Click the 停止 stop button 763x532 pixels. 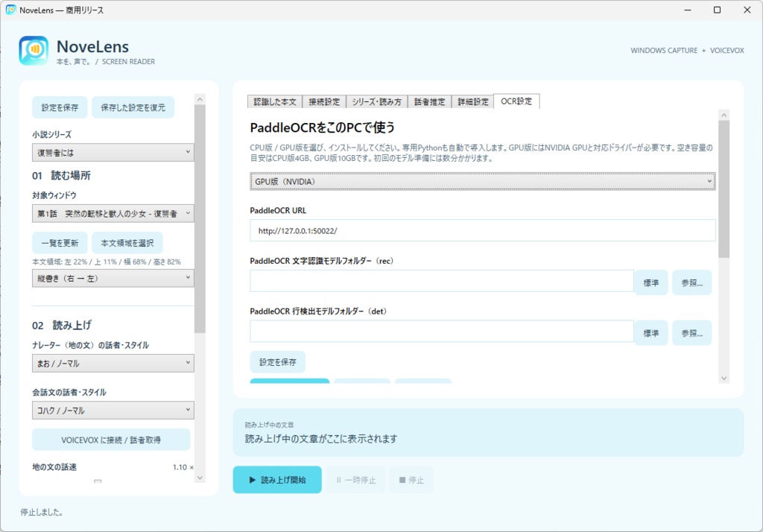[411, 480]
